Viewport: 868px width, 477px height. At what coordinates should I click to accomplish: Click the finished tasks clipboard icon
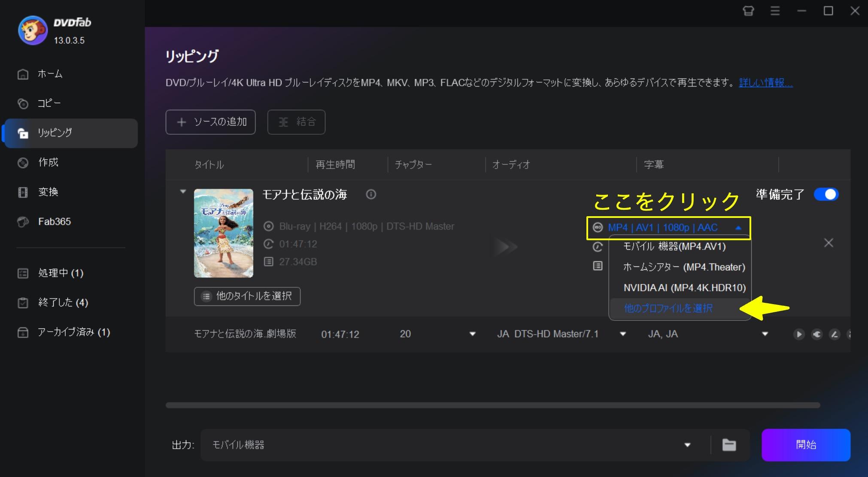pos(23,303)
